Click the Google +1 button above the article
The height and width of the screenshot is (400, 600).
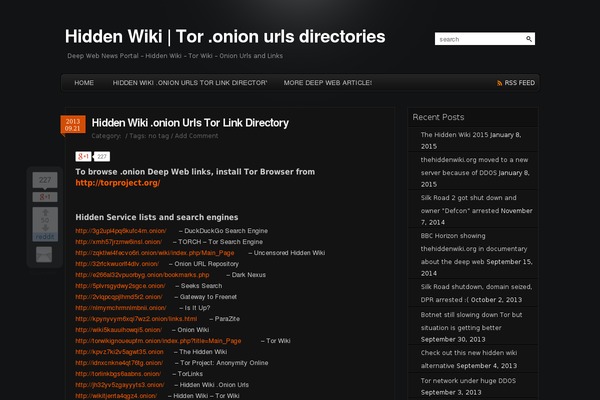coord(83,156)
